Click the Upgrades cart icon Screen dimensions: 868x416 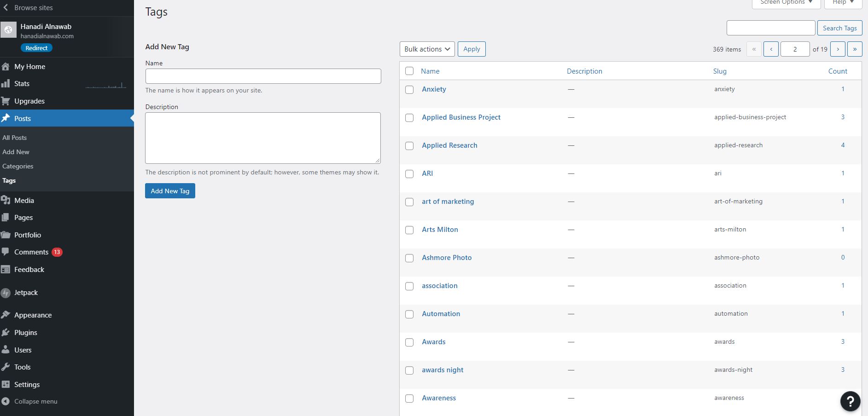(6, 101)
